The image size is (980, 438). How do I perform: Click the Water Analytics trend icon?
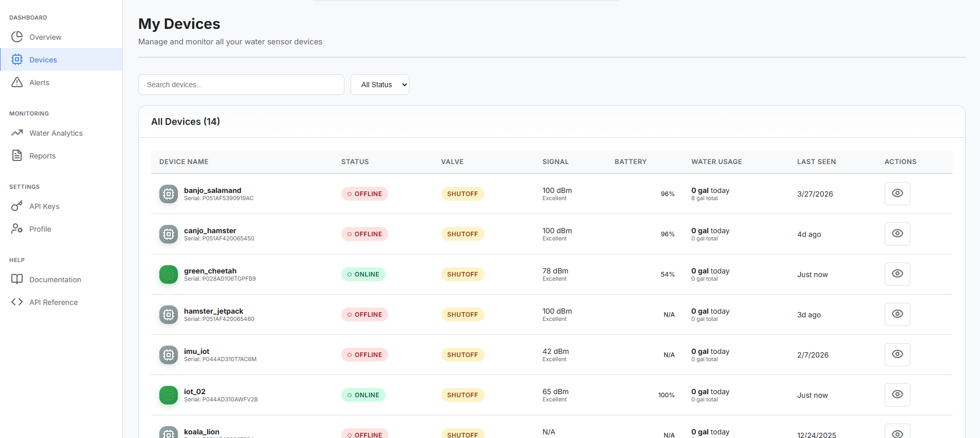[x=17, y=133]
